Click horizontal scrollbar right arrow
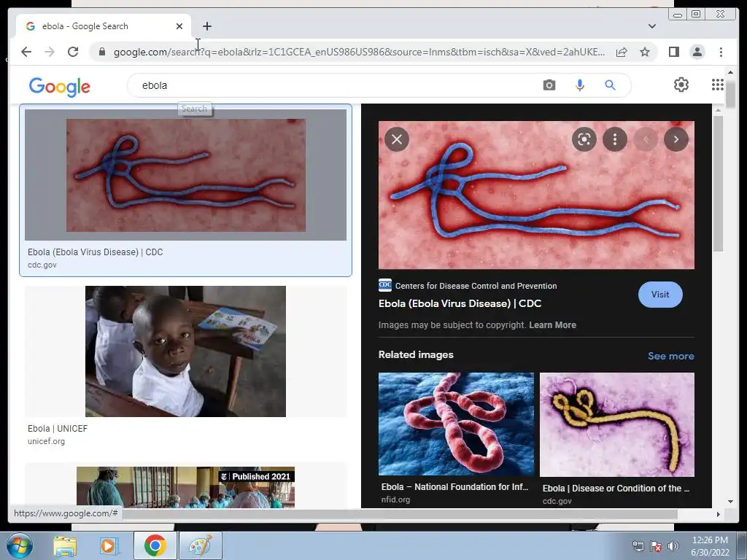 coord(718,514)
